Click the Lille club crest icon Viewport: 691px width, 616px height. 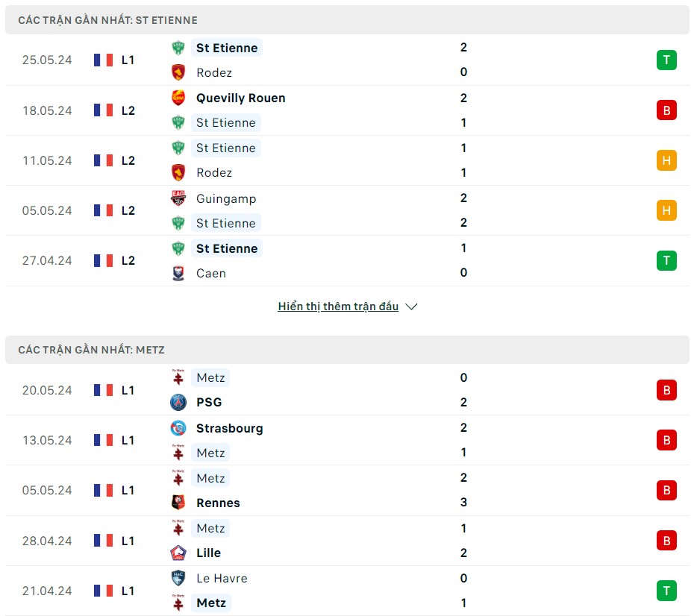tap(178, 553)
